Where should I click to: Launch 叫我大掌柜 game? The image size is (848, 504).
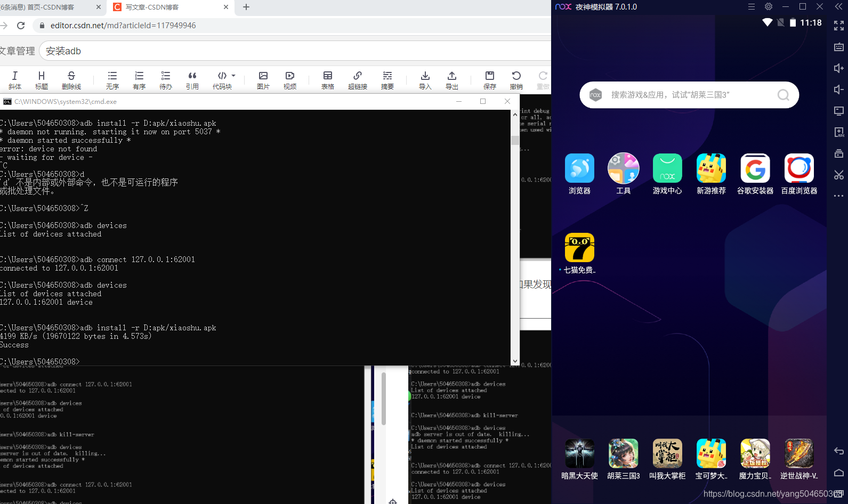point(667,459)
